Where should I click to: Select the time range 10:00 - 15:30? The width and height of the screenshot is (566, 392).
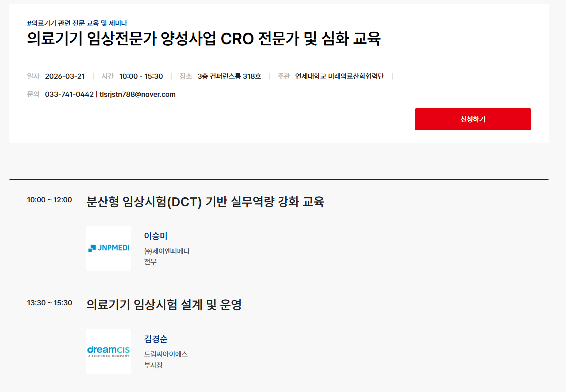coord(141,76)
